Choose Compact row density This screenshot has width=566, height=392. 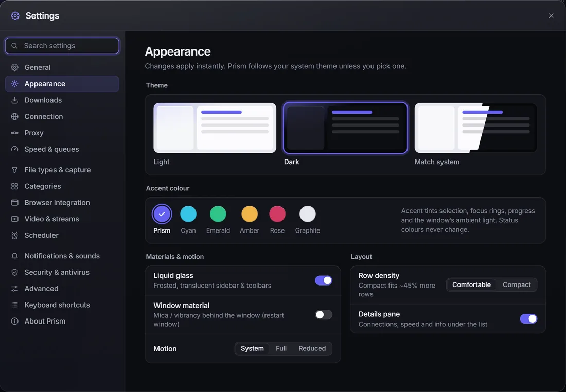pos(517,285)
